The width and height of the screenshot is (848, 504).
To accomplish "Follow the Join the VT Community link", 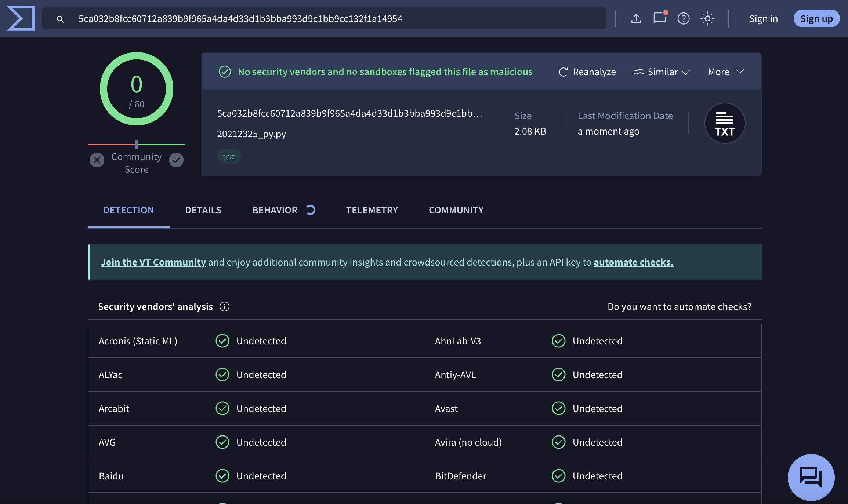I will point(153,262).
